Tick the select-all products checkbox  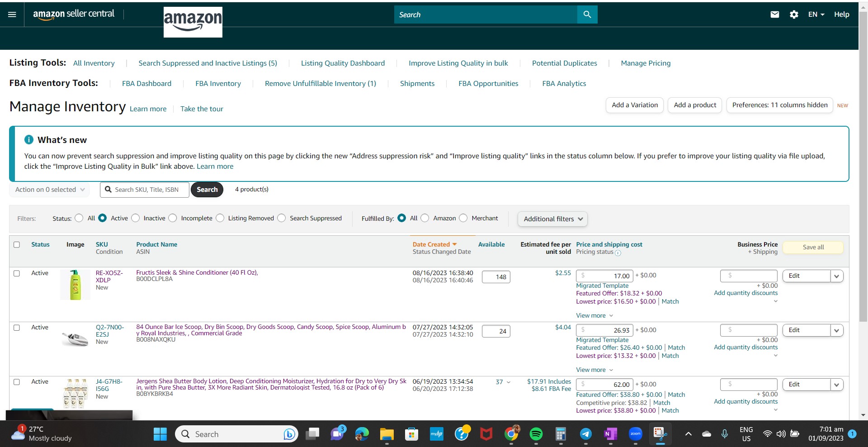click(17, 245)
